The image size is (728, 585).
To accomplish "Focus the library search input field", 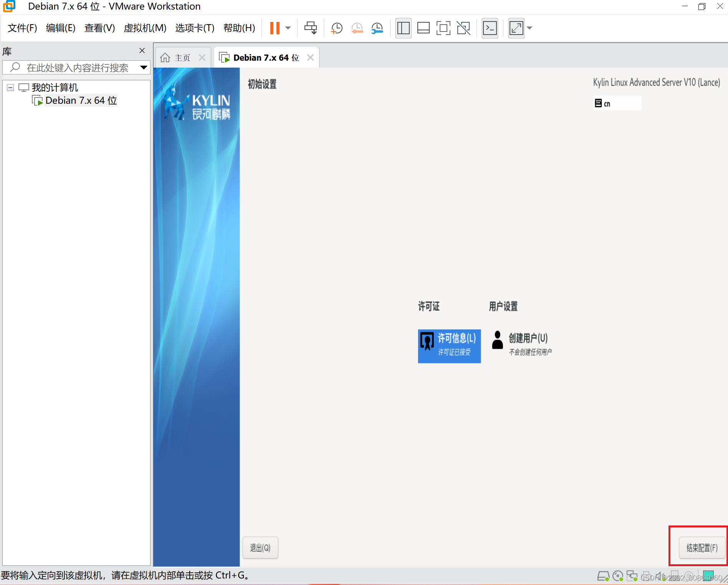I will click(77, 68).
